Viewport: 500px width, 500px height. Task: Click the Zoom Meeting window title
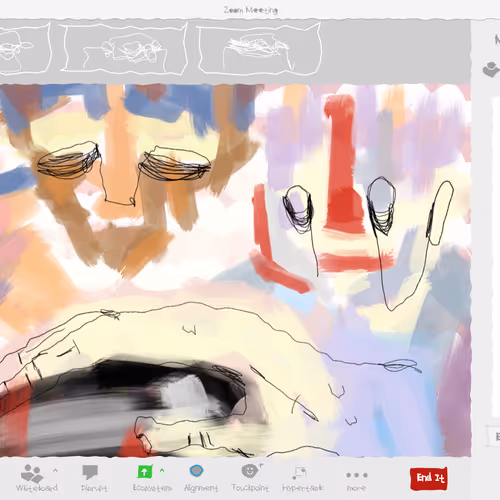(x=251, y=10)
